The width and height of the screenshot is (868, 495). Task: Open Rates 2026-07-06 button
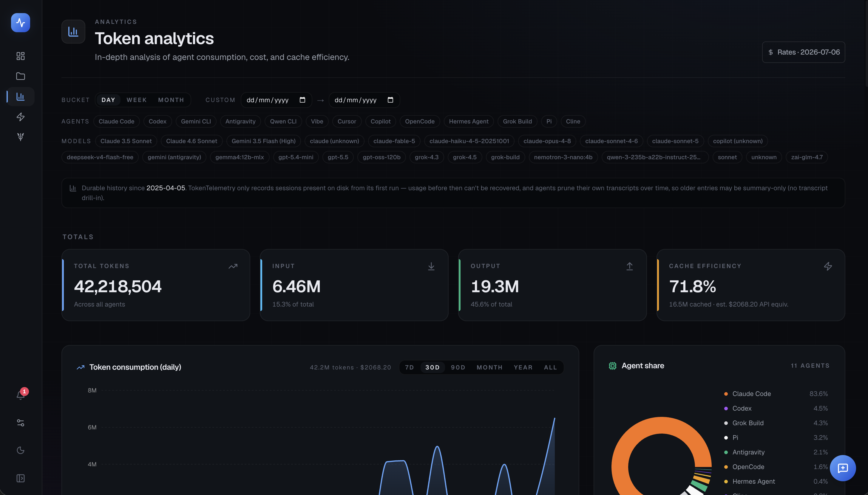[x=803, y=52]
